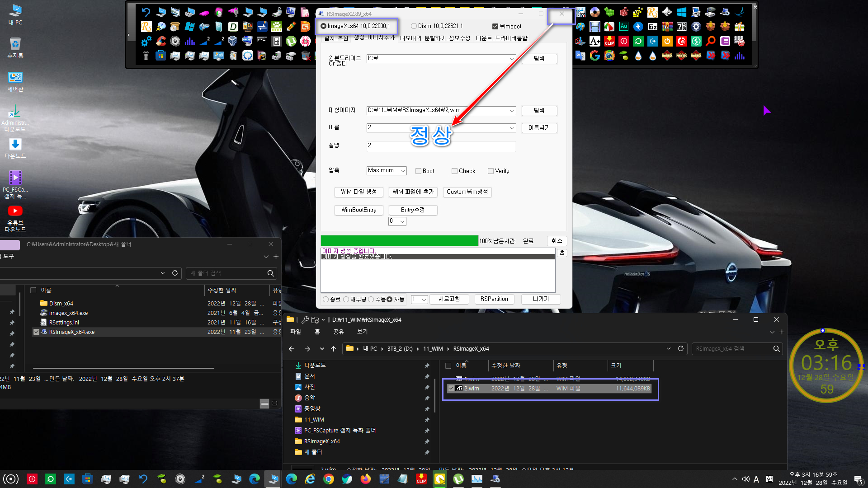Click the WIM 파일에 추가 button

tap(413, 192)
